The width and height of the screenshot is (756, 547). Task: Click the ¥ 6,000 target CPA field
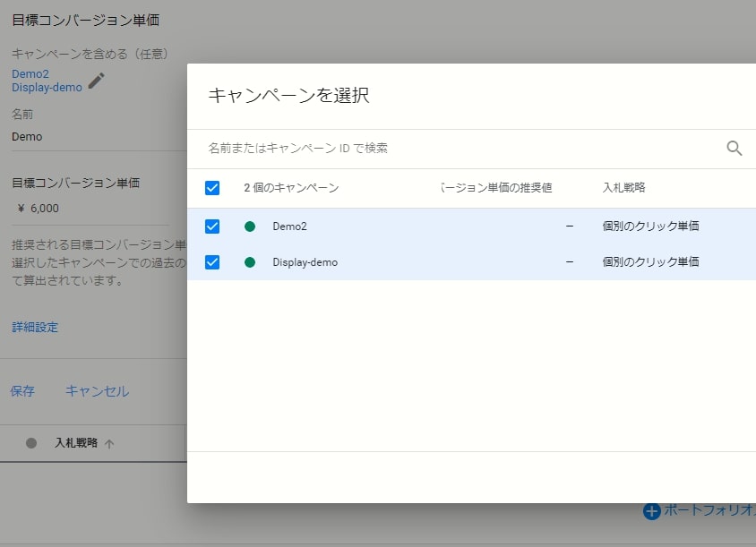(90, 209)
